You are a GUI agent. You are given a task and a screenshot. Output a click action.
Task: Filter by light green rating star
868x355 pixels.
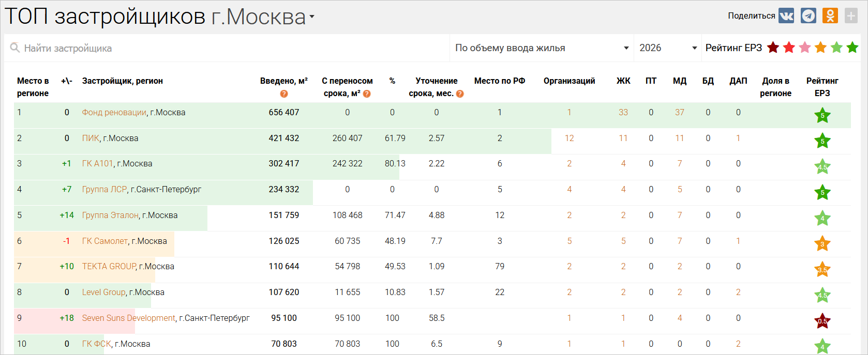tap(836, 48)
